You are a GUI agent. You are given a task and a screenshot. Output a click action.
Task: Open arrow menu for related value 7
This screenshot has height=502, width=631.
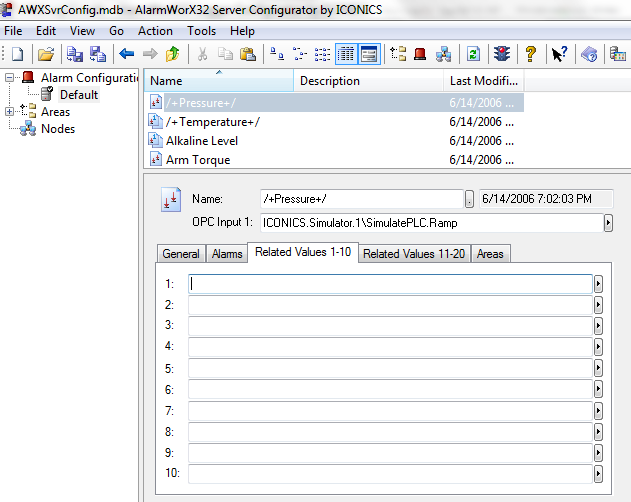[598, 411]
